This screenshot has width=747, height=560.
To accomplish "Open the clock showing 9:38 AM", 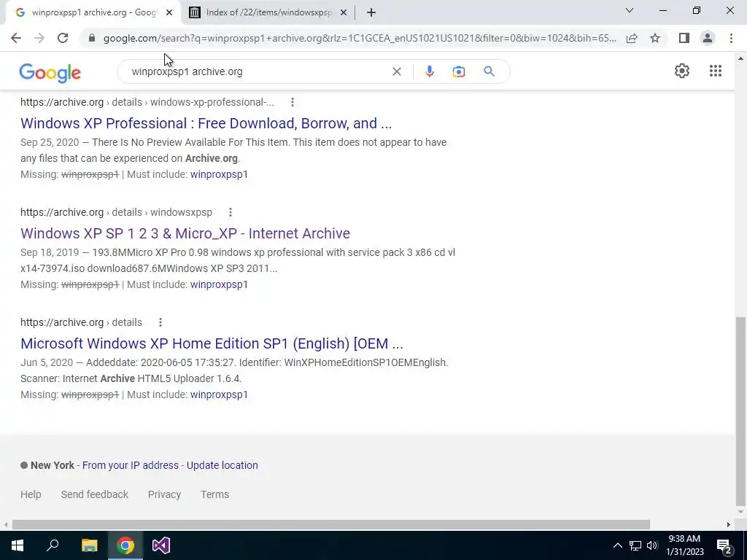I will pos(684,545).
